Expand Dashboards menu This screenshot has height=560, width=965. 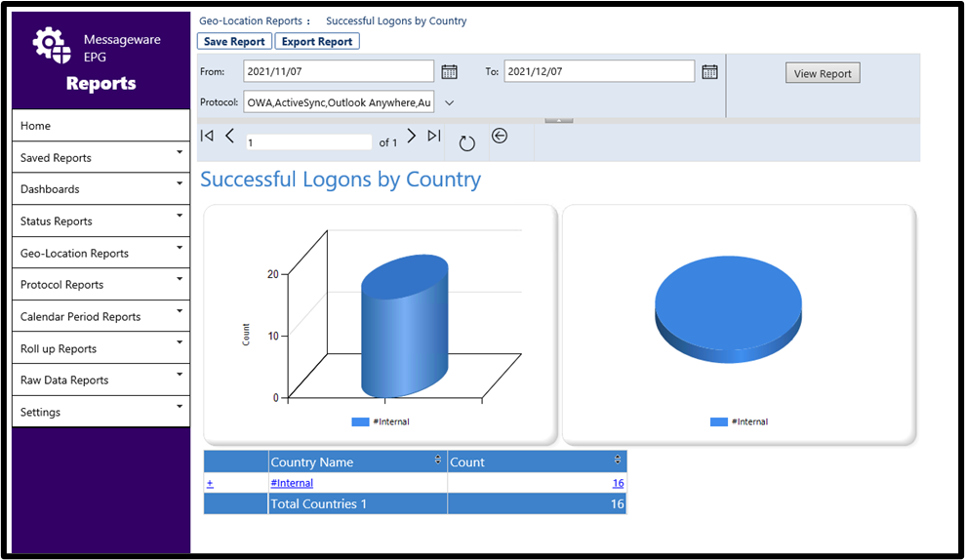pos(101,189)
